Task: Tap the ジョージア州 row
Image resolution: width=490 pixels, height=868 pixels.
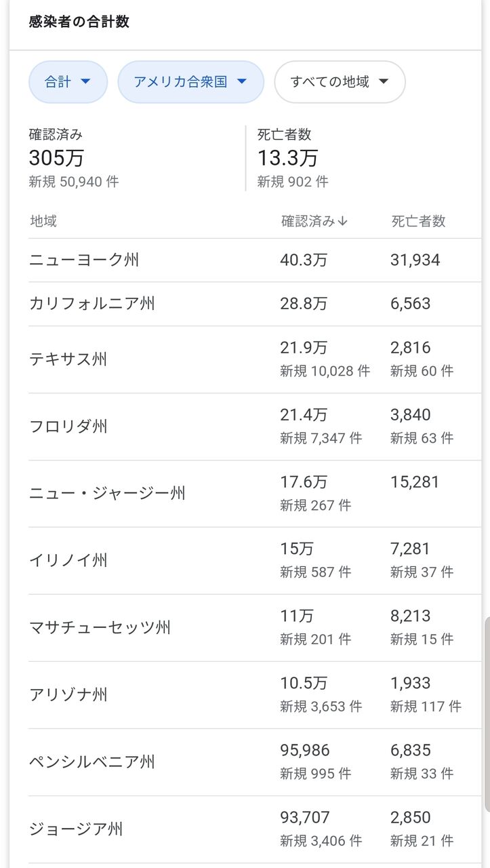Action: (255, 829)
